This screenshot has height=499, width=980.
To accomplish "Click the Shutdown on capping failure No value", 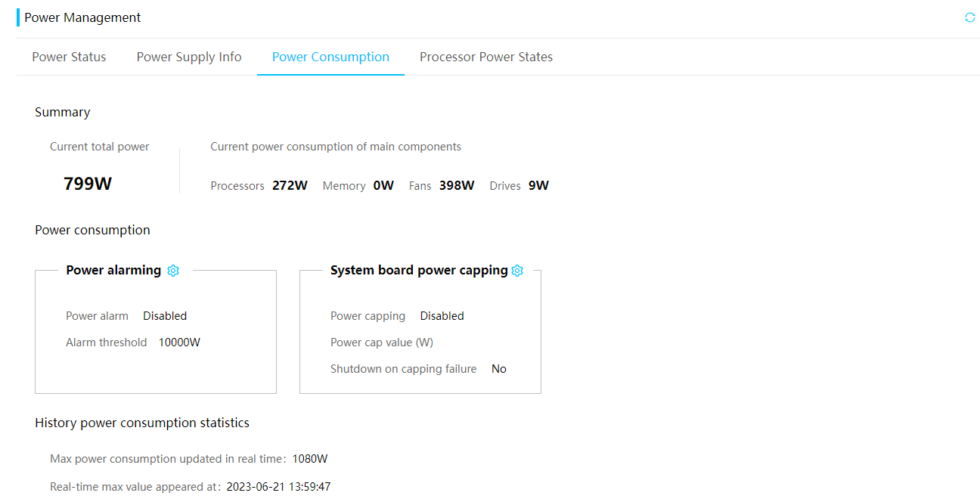I will pyautogui.click(x=499, y=369).
